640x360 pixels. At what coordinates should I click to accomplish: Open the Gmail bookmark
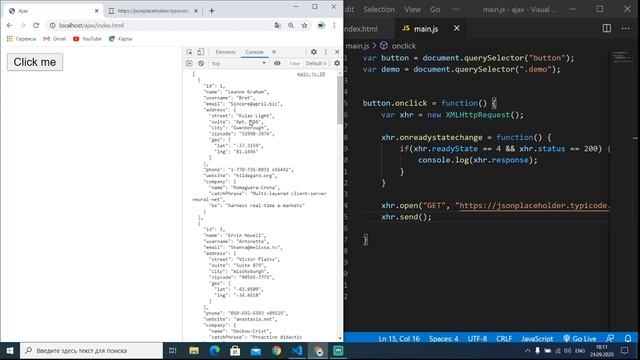[54, 39]
